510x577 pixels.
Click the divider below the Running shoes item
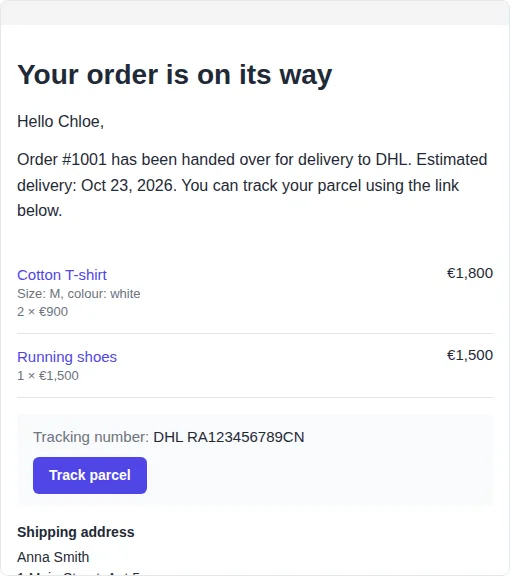255,397
